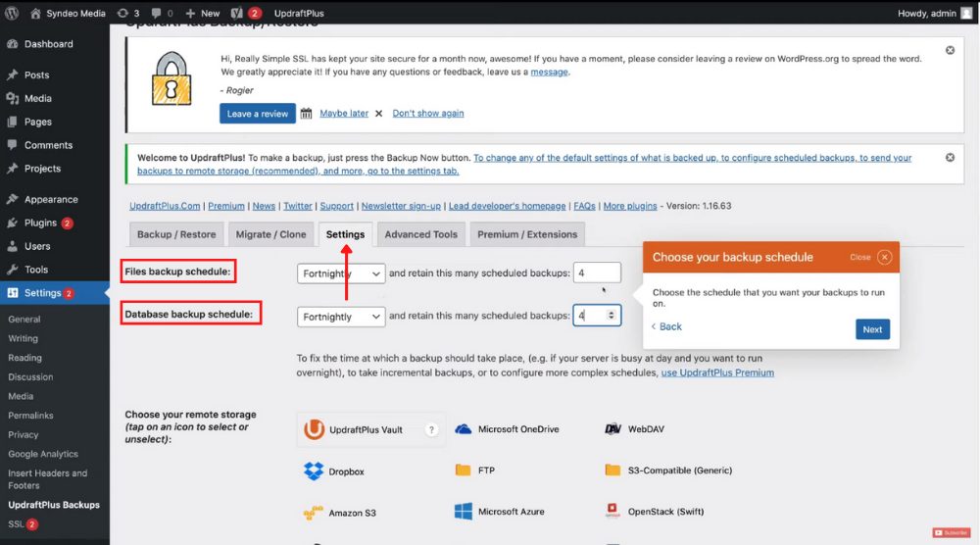Screen dimensions: 980x545
Task: Open the Settings sidebar menu
Action: 54,293
